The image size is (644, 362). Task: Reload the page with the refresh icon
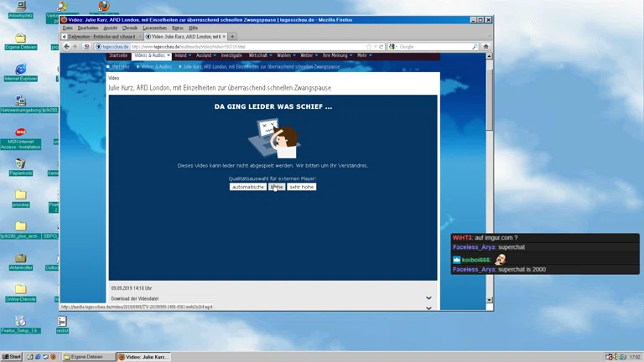(382, 47)
